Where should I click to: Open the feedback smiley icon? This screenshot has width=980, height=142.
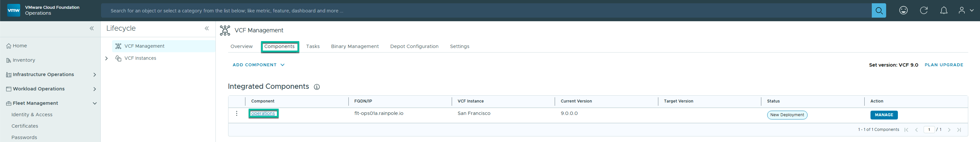coord(903,11)
